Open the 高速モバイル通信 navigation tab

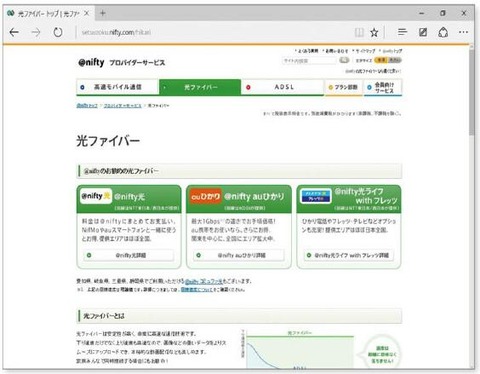click(117, 87)
